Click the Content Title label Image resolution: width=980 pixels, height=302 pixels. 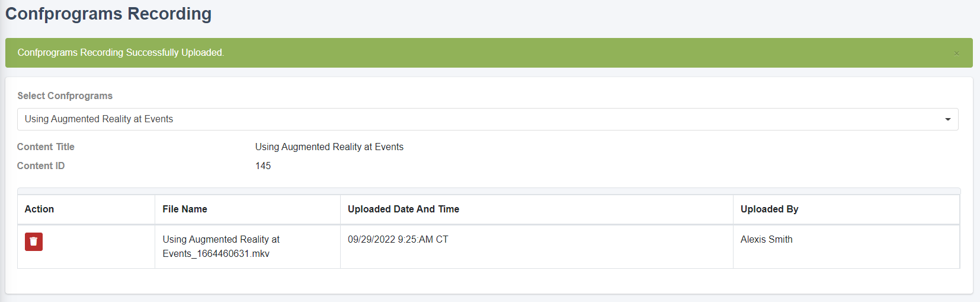tap(46, 147)
